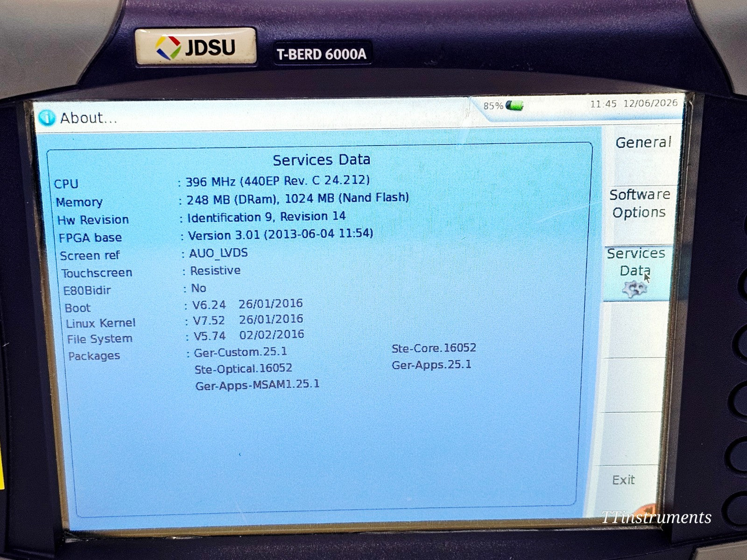Select File System version V5.74
Viewport: 747px width, 560px height.
click(210, 336)
